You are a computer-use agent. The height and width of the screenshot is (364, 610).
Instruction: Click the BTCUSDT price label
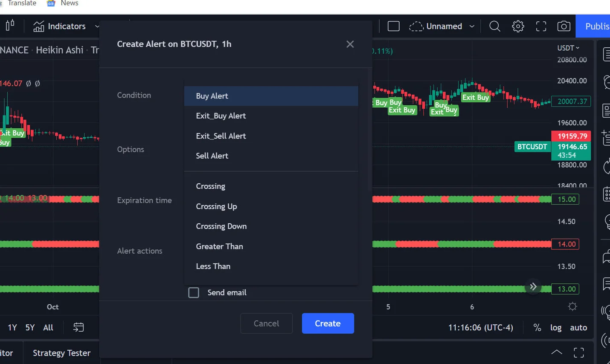[532, 147]
